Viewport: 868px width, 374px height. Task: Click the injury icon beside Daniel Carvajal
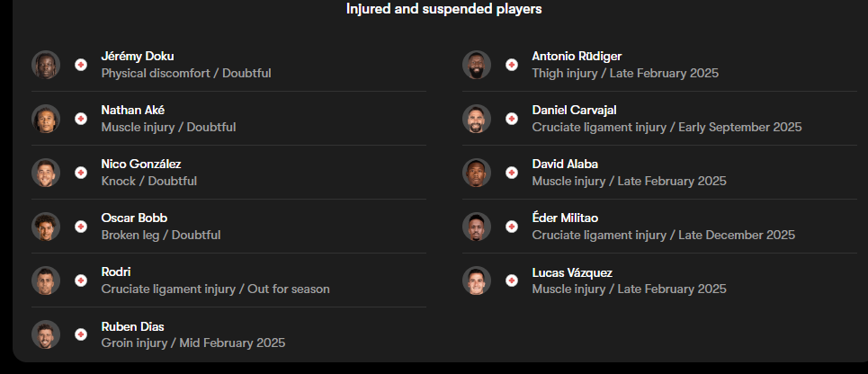(512, 119)
